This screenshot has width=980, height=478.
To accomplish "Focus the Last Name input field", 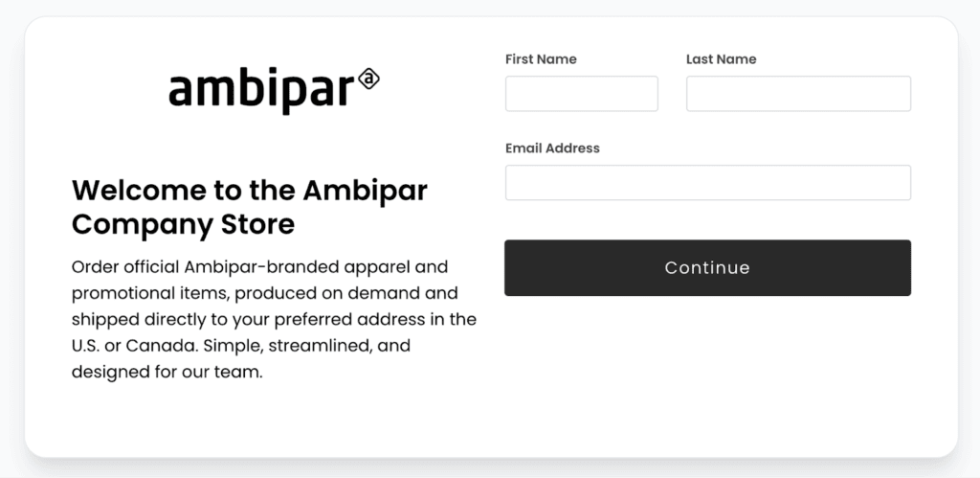I will [797, 94].
